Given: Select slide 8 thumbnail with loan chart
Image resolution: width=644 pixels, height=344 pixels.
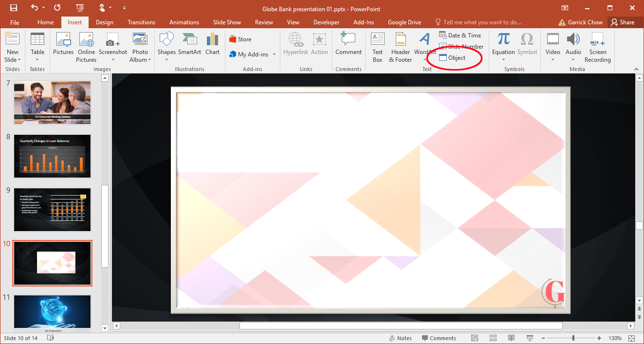Looking at the screenshot, I should pos(52,156).
